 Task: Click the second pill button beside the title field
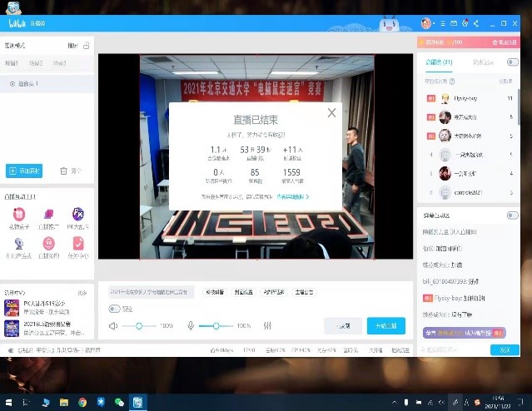pyautogui.click(x=244, y=292)
